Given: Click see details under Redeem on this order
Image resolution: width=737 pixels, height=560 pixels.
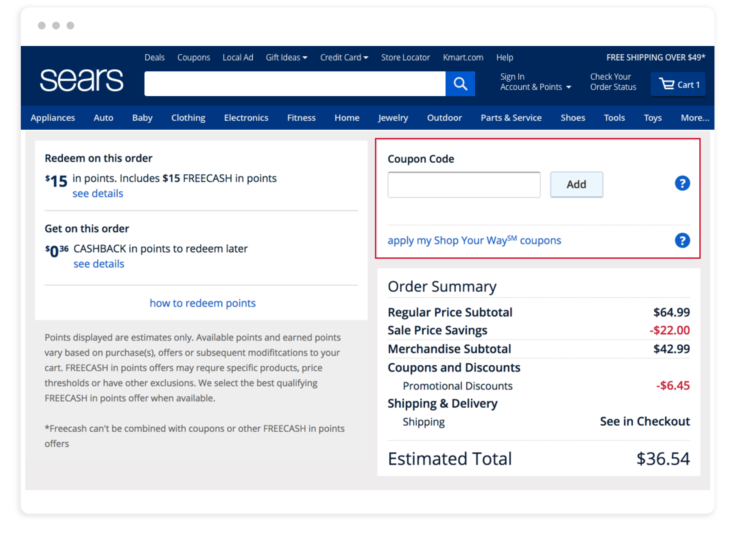Looking at the screenshot, I should coord(98,193).
